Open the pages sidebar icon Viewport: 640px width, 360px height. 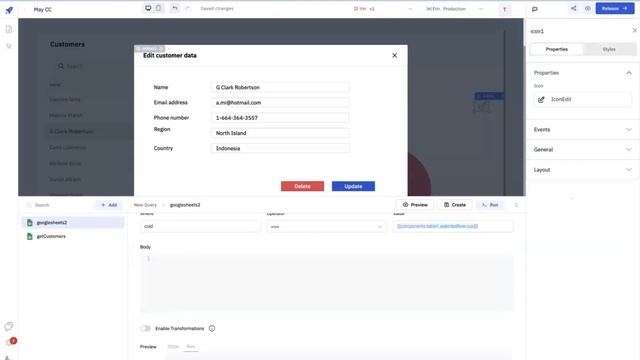click(9, 29)
